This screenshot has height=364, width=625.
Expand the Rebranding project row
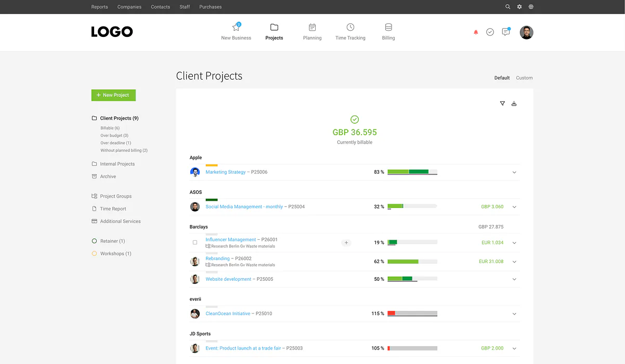(514, 262)
